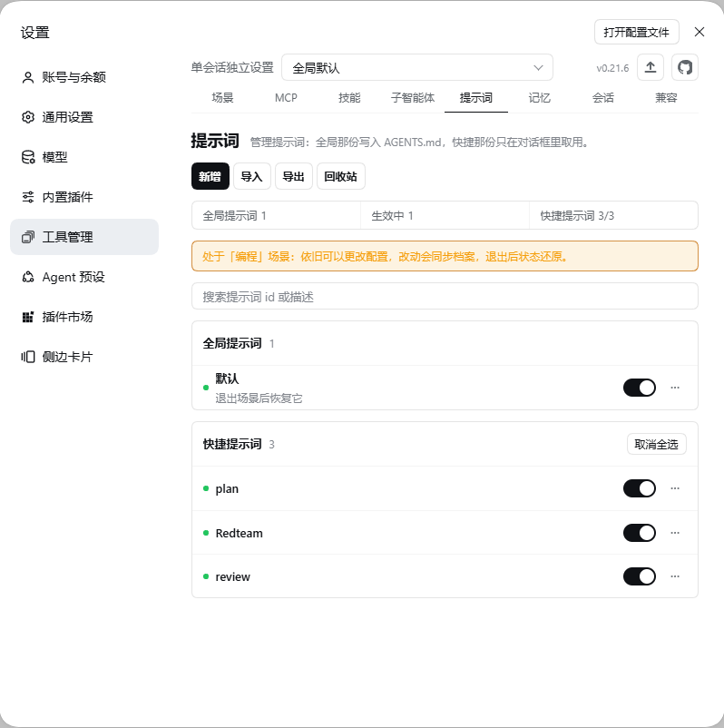
Task: Disable the review quick prompt switch
Action: point(639,576)
